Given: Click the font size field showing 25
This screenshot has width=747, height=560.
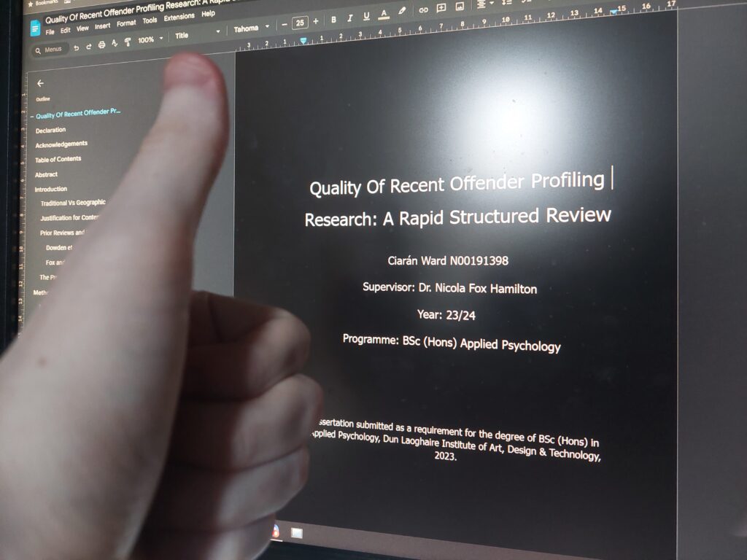Looking at the screenshot, I should click(300, 23).
